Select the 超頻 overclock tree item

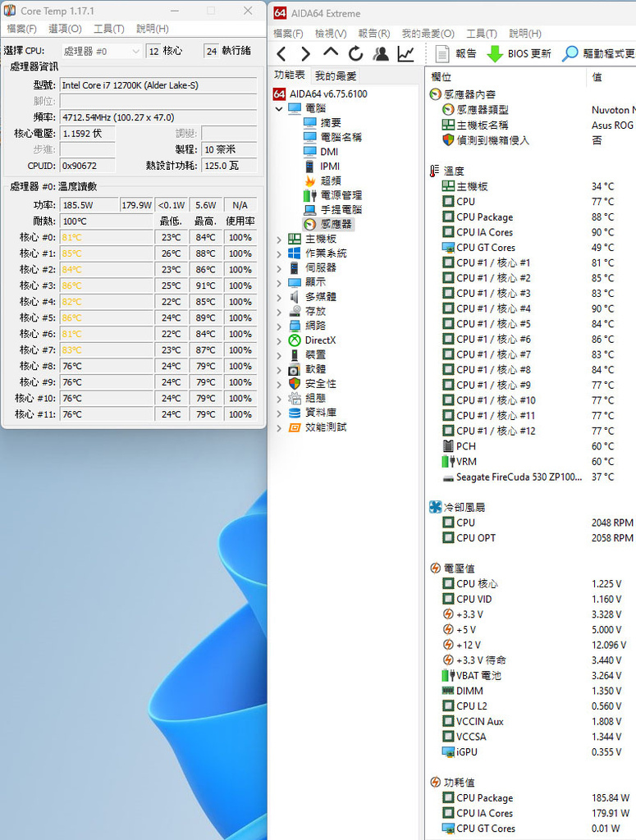click(323, 180)
